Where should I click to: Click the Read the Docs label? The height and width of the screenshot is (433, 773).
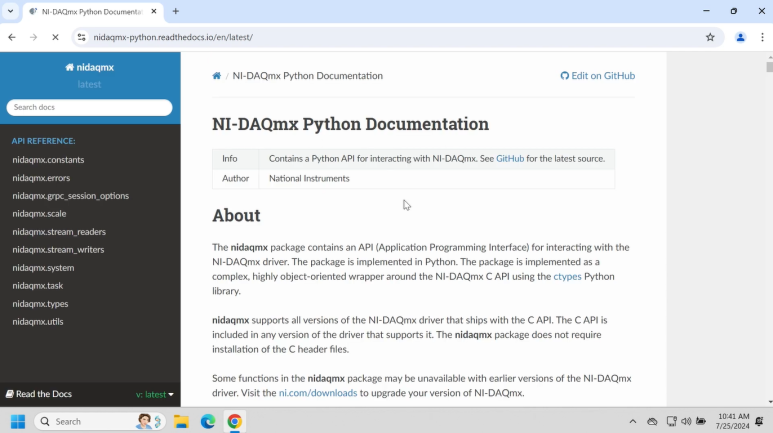(x=39, y=394)
